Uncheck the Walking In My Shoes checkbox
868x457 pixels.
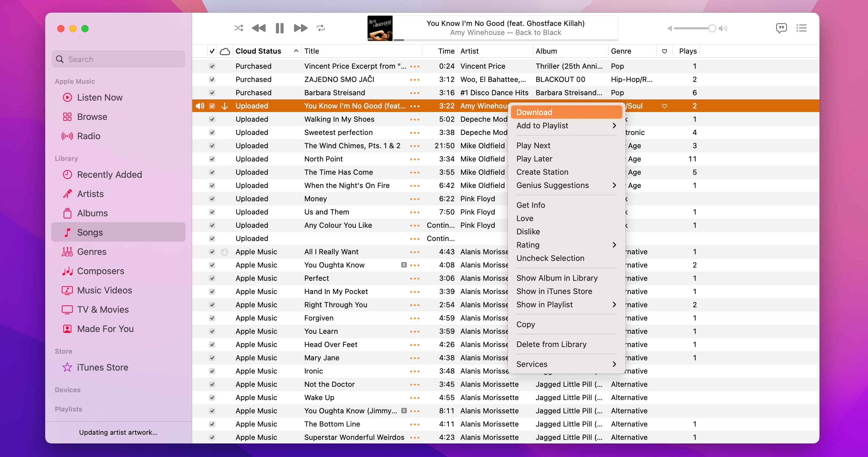(x=212, y=119)
